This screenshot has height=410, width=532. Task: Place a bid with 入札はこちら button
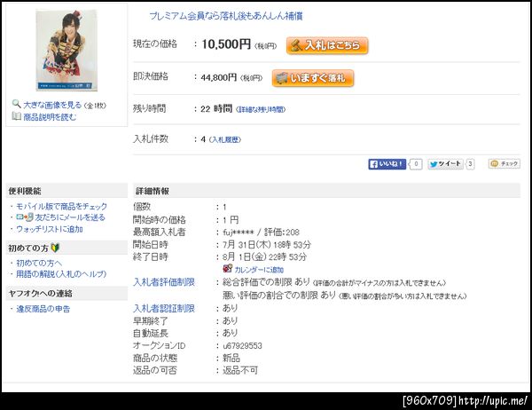[327, 45]
